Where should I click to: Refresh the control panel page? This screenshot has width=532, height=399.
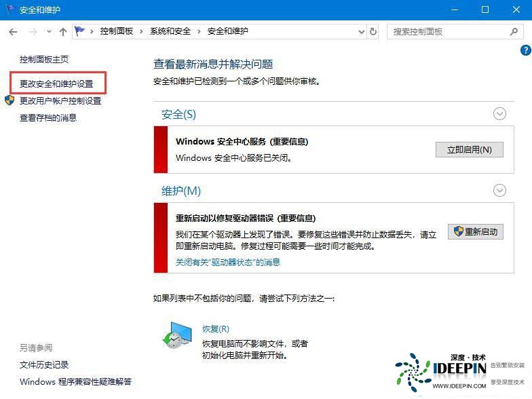373,31
